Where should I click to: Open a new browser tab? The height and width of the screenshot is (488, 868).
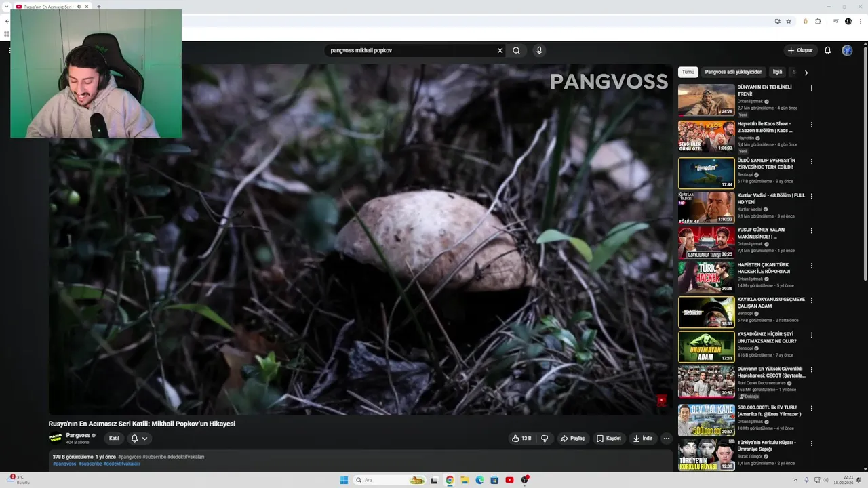coord(99,7)
